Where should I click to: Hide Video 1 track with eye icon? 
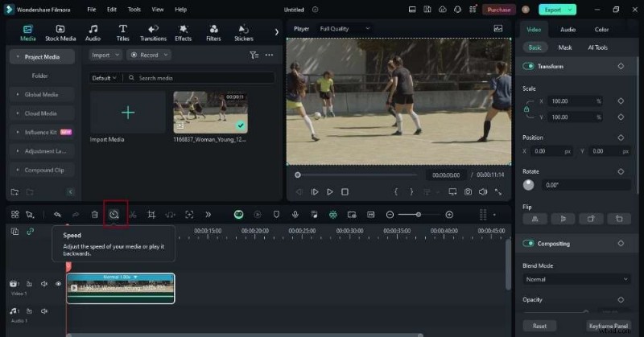58,284
